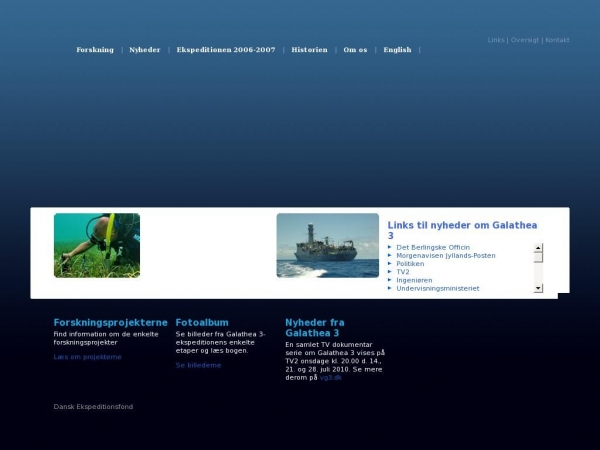Open the Kontakt link

[x=557, y=40]
